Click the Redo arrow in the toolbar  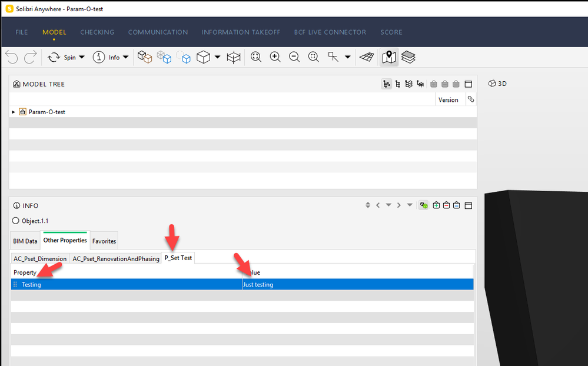[x=31, y=57]
